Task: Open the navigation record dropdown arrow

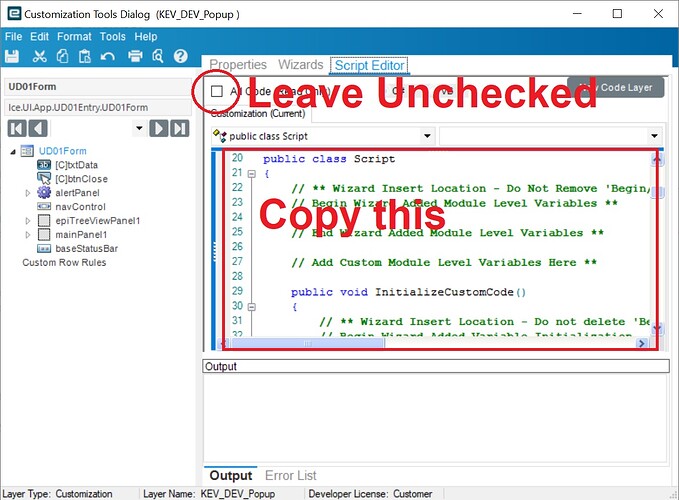Action: (139, 128)
